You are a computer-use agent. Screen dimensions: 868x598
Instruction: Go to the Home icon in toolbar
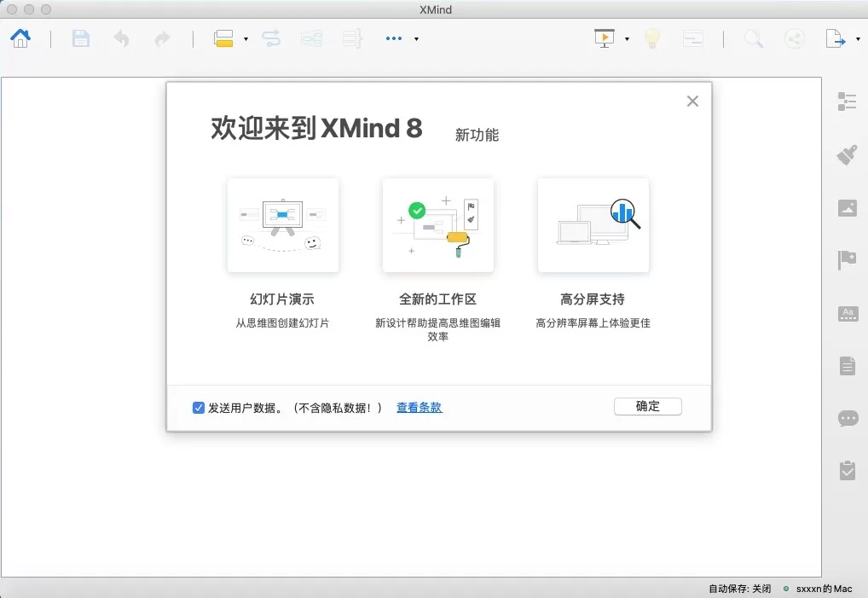pyautogui.click(x=20, y=38)
